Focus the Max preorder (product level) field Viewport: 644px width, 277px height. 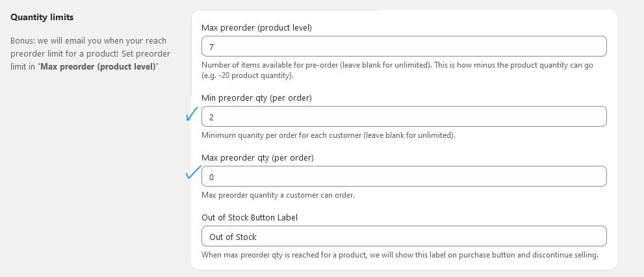point(404,46)
